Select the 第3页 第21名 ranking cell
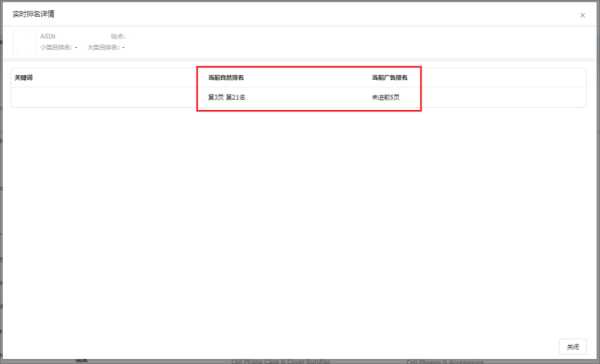Image resolution: width=600 pixels, height=364 pixels. [227, 98]
